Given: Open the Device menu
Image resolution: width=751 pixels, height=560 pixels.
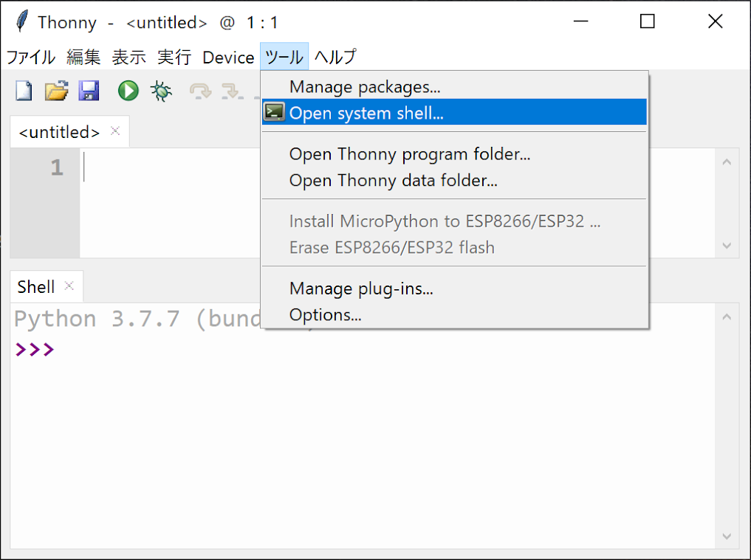Looking at the screenshot, I should [228, 57].
